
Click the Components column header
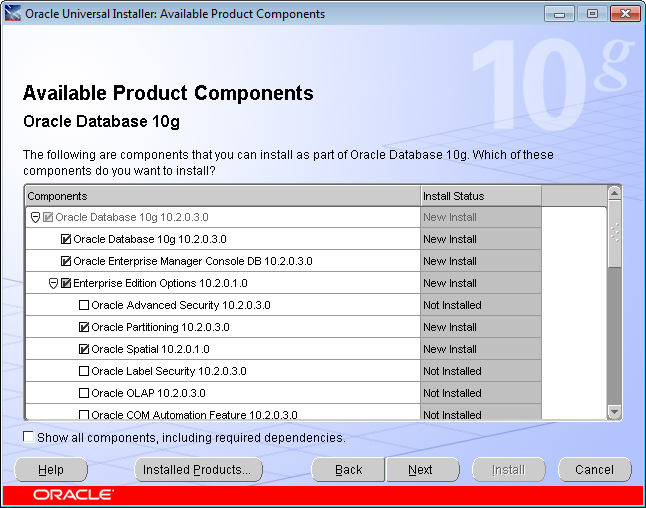[x=222, y=196]
